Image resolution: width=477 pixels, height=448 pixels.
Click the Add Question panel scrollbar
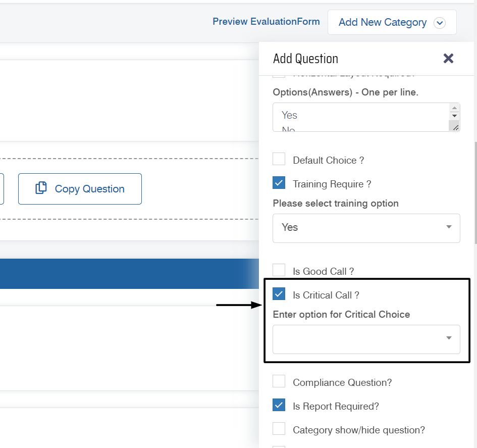(x=475, y=193)
